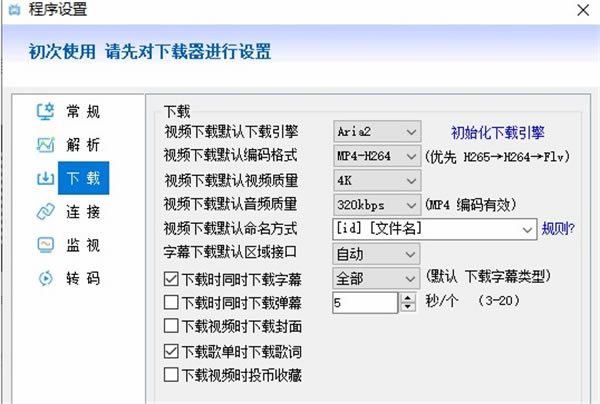Click the 规则? naming rules link
Image resolution: width=600 pixels, height=404 pixels.
tap(558, 229)
